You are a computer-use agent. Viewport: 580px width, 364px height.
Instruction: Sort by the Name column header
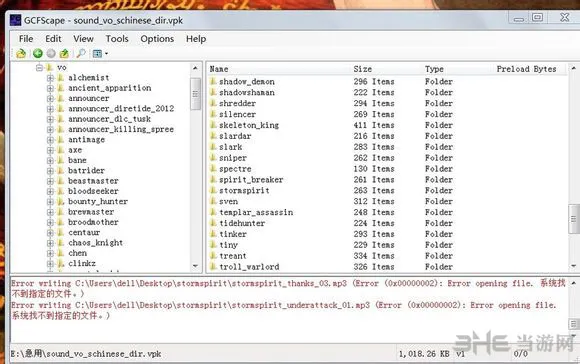click(219, 69)
